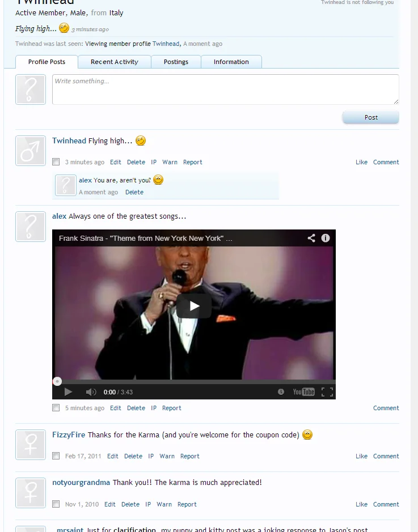Delete alex's 'You are, aren't you?' comment
This screenshot has width=418, height=532.
134,192
